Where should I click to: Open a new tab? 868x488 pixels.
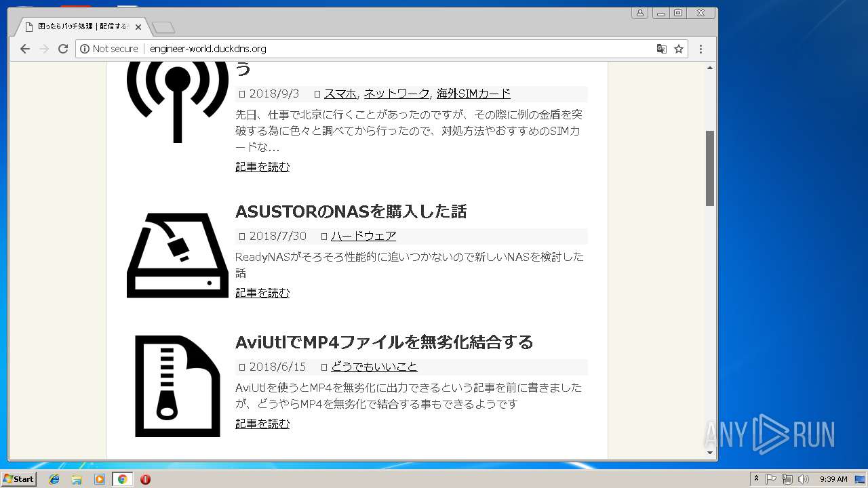click(163, 27)
